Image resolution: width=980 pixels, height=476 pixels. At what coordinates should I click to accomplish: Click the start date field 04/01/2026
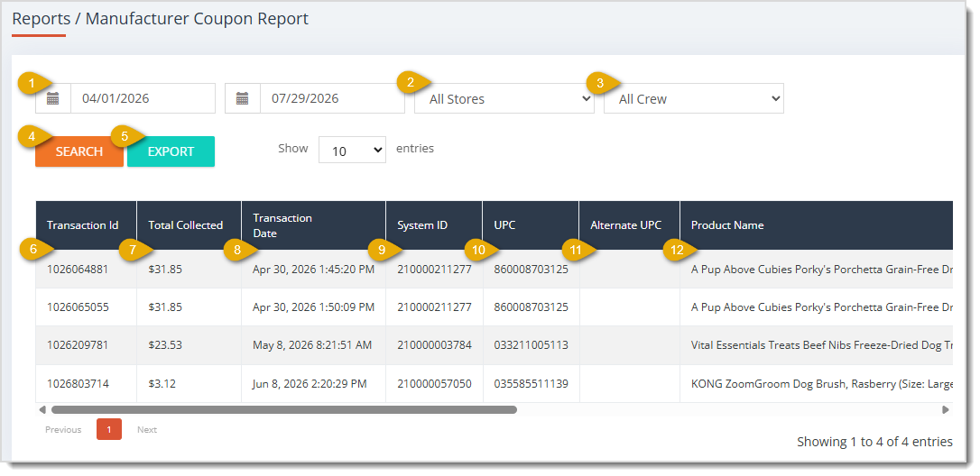143,98
